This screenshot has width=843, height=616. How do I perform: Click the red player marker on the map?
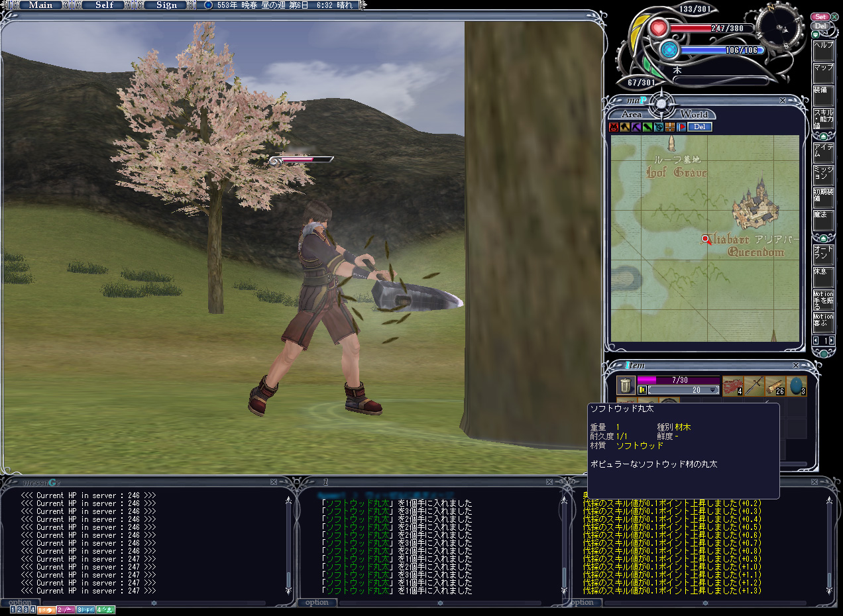coord(706,240)
